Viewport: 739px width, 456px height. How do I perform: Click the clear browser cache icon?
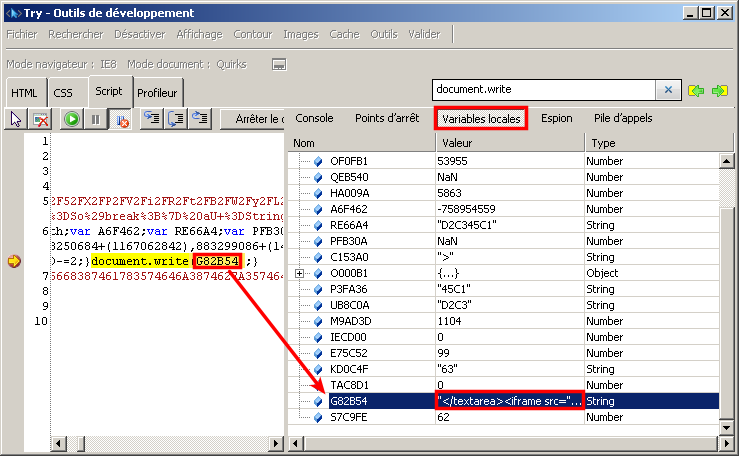click(41, 119)
